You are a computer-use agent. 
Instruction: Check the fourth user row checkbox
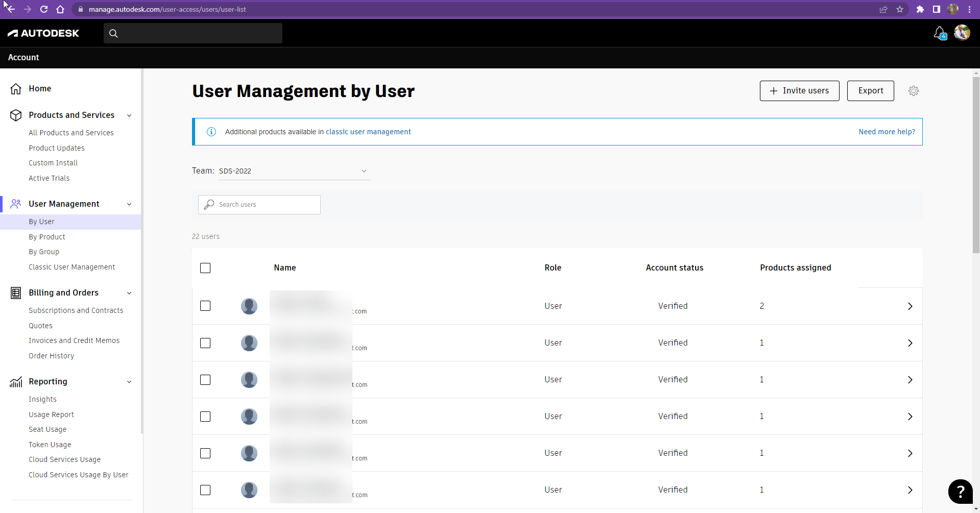pos(205,417)
